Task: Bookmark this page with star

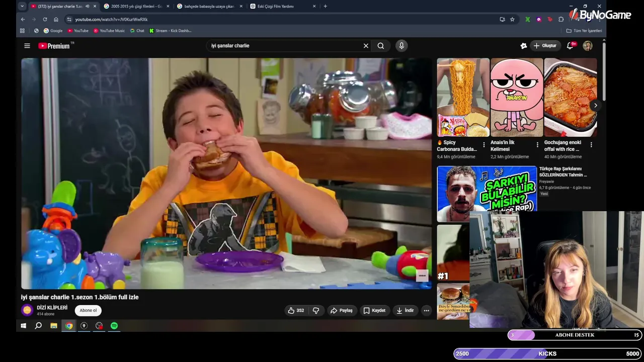Action: [512, 19]
